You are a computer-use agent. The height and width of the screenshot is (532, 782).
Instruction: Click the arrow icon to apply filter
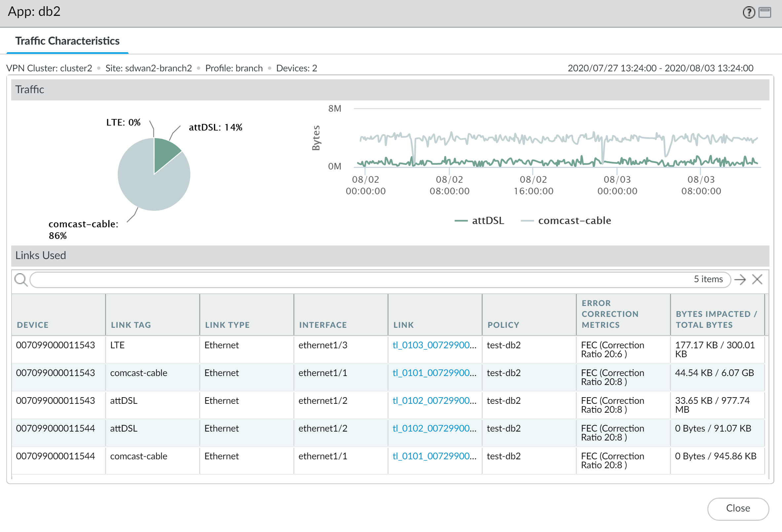pyautogui.click(x=740, y=279)
